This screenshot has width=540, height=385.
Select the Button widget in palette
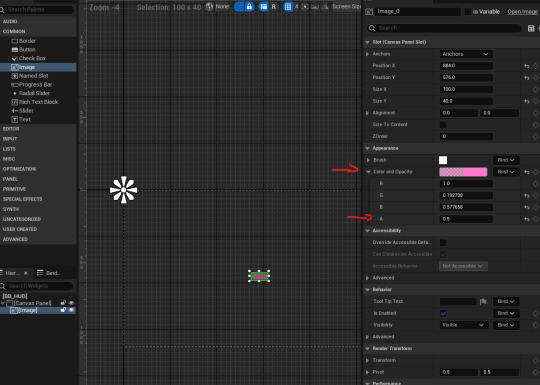[24, 50]
